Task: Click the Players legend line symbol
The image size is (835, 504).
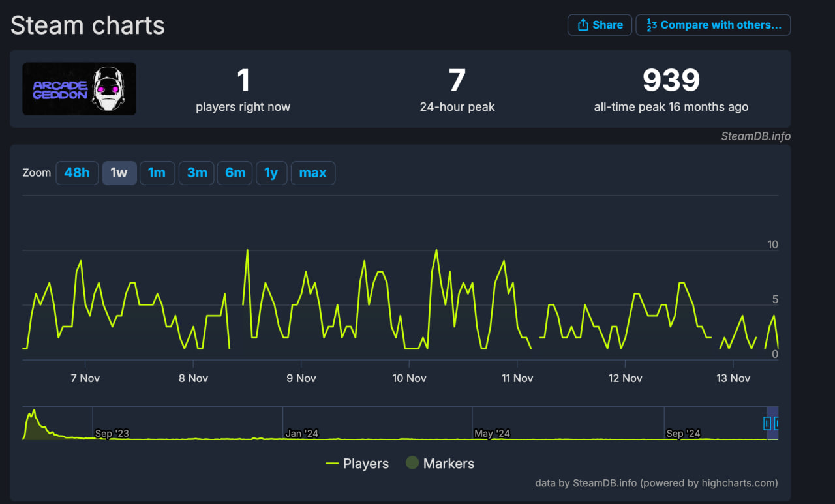Action: [x=332, y=464]
